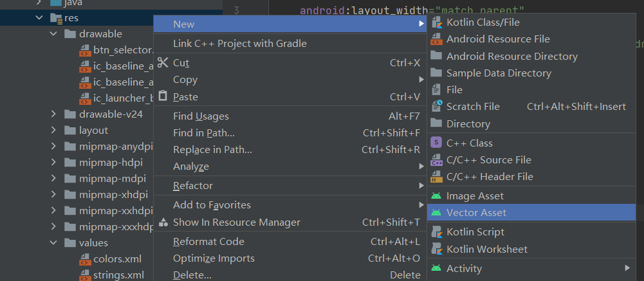Expand the layout folder
Viewport: 644px width, 281px height.
point(53,130)
